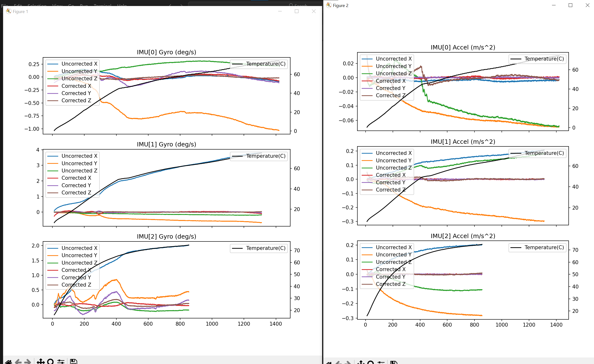Screen dimensions: 594x364
Task: Save Figure 2 with the disk icon
Action: (x=394, y=362)
